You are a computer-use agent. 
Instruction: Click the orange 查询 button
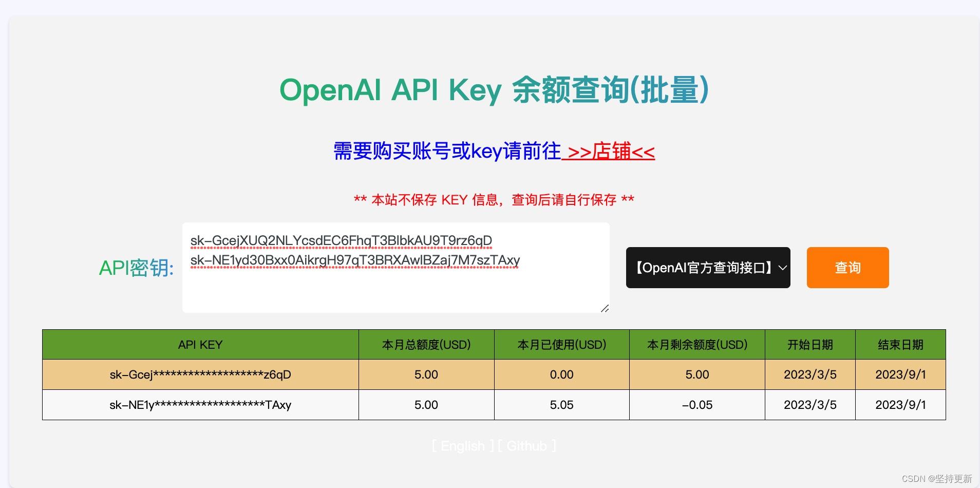click(x=847, y=268)
